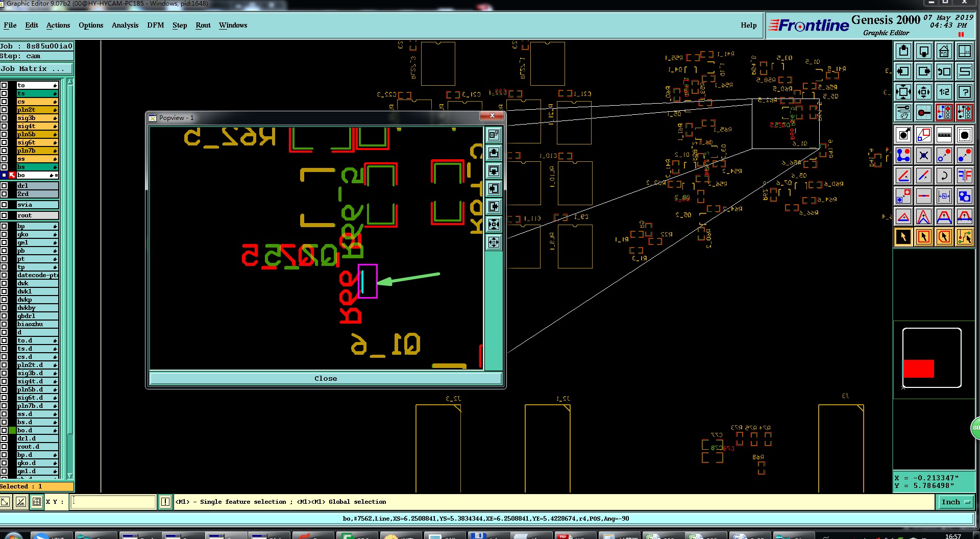Click the scroll down arrow of layer list

70,476
